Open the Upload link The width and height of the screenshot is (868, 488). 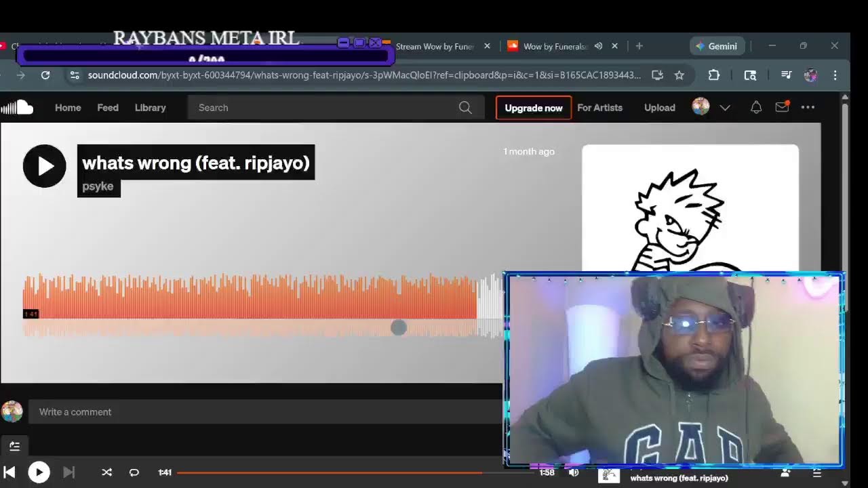[x=659, y=108]
